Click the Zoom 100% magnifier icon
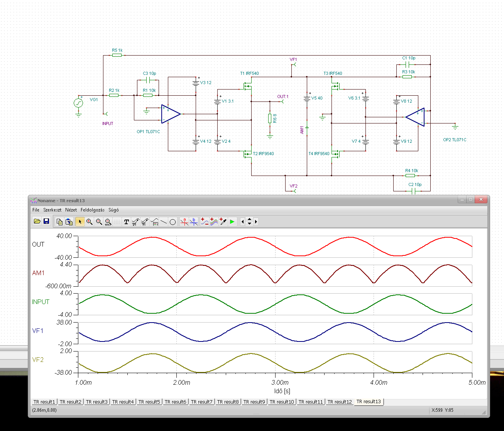This screenshot has width=504, height=431. tap(108, 221)
